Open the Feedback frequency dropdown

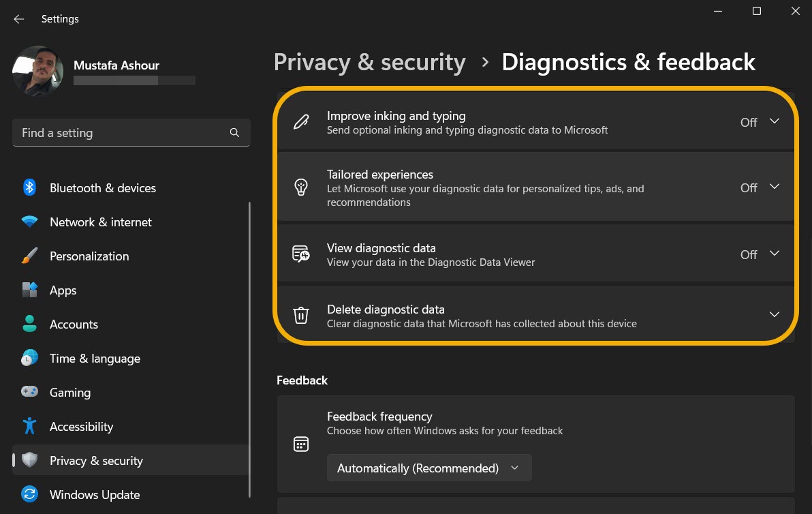pos(429,468)
